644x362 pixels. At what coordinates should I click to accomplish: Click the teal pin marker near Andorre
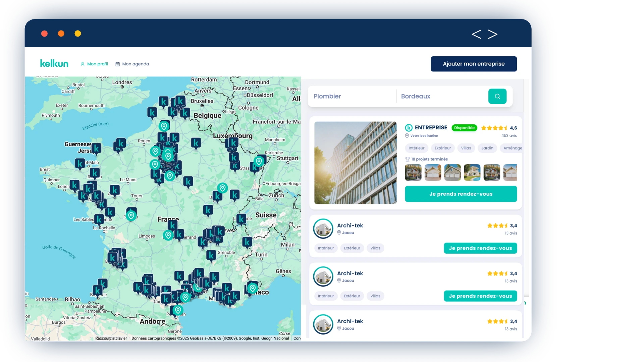coord(178,310)
